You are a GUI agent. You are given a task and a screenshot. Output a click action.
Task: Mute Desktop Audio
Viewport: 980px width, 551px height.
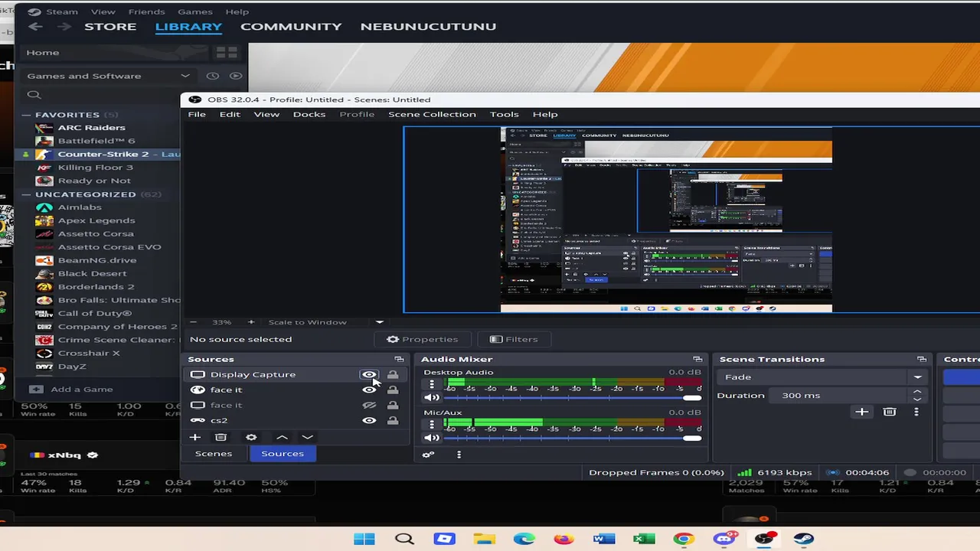point(432,397)
